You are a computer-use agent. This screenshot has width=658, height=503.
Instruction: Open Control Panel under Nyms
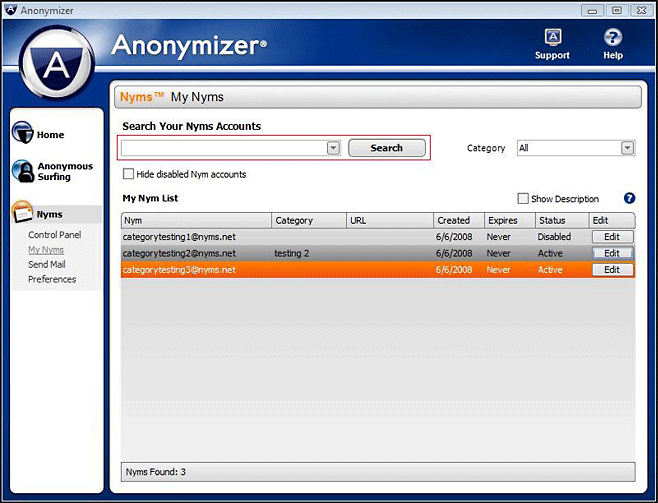tap(54, 234)
